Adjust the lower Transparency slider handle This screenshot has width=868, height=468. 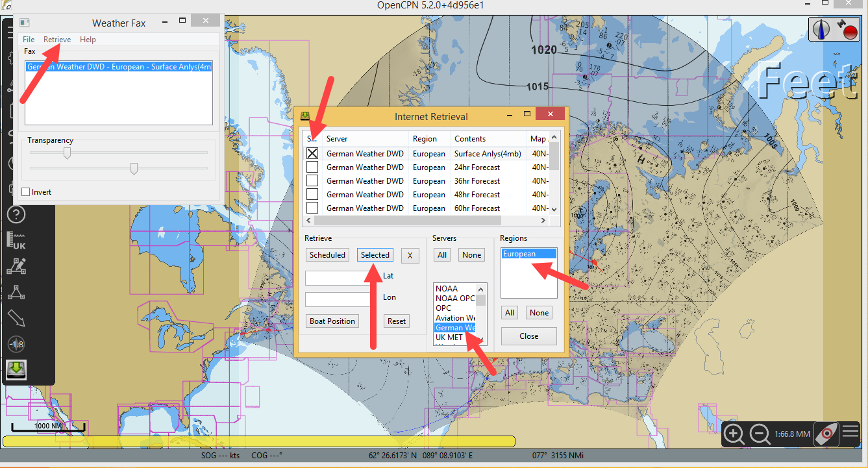point(134,169)
